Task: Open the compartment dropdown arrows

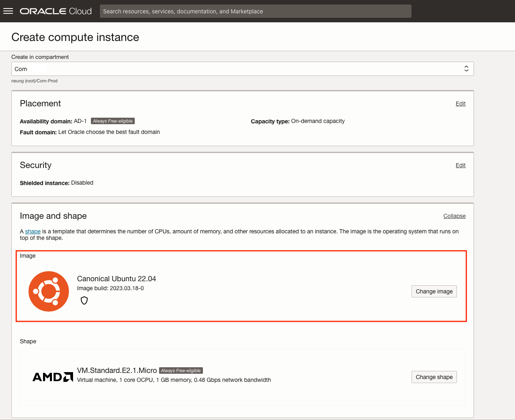Action: point(466,69)
